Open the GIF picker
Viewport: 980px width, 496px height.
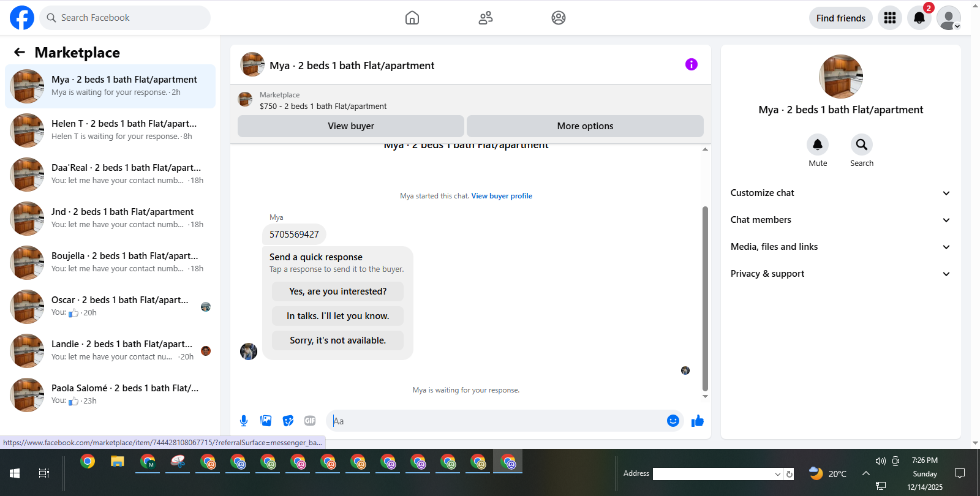tap(310, 421)
